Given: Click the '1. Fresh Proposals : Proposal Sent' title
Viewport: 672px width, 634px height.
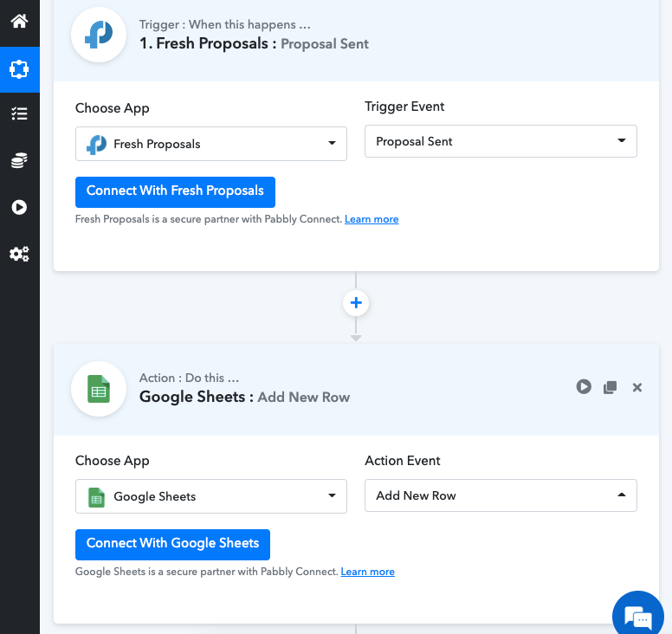Looking at the screenshot, I should pyautogui.click(x=254, y=43).
